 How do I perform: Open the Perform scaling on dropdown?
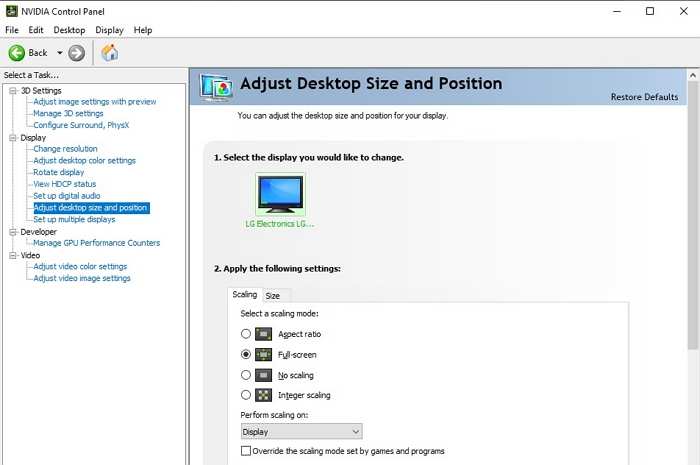click(x=301, y=432)
